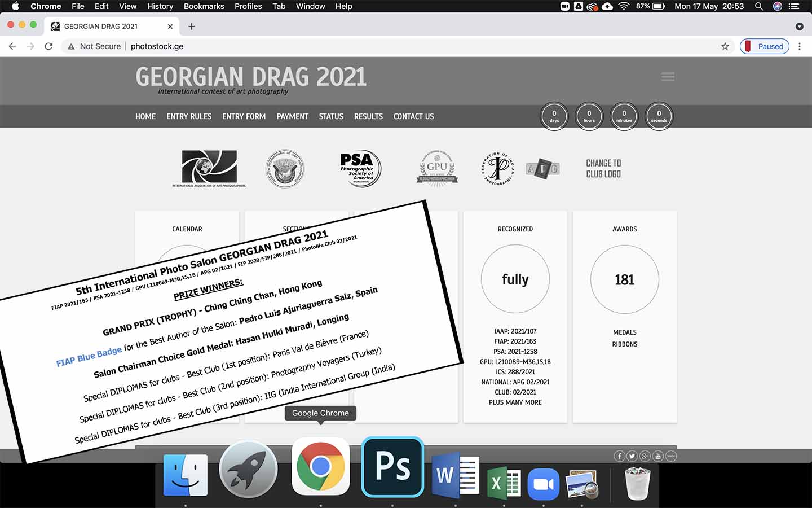Expand the tab search dropdown arrow
This screenshot has height=508, width=812.
pyautogui.click(x=799, y=27)
